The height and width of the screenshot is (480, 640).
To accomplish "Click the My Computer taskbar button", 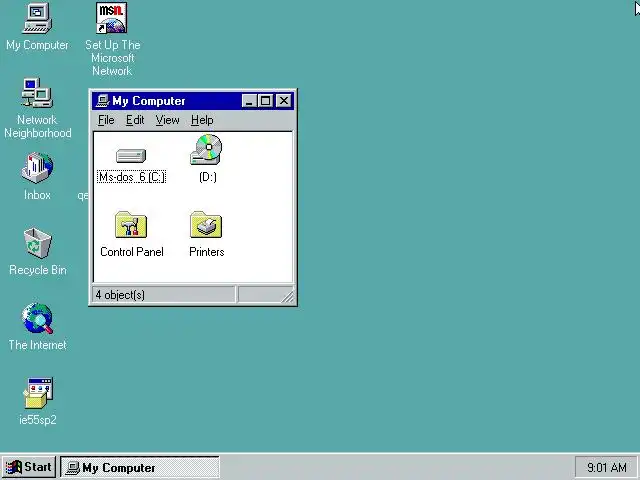I will [140, 467].
